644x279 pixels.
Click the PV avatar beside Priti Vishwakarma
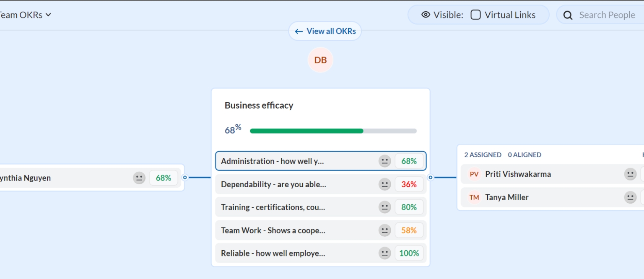[474, 174]
